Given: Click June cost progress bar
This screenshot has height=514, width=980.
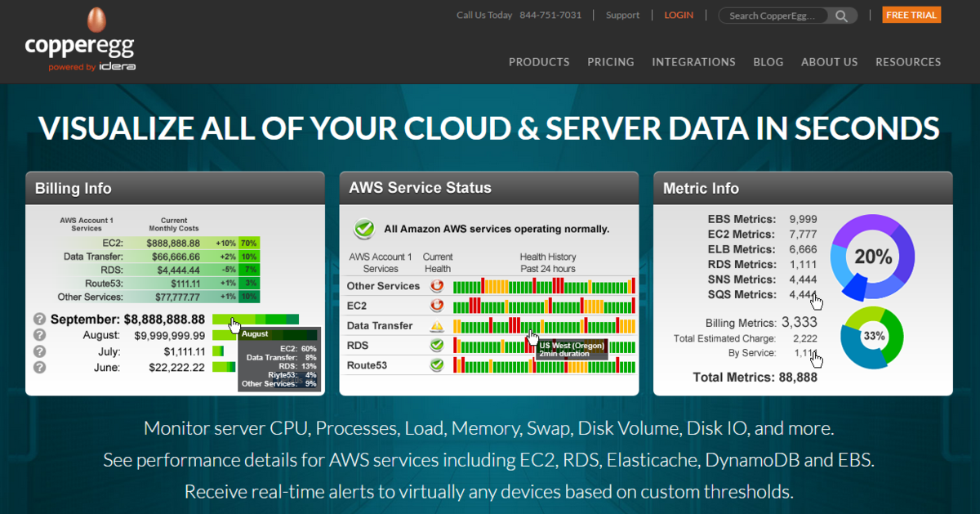Looking at the screenshot, I should pos(224,368).
